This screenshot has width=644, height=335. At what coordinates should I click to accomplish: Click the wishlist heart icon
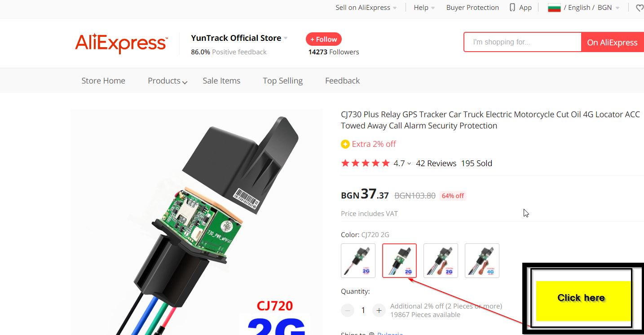640,8
